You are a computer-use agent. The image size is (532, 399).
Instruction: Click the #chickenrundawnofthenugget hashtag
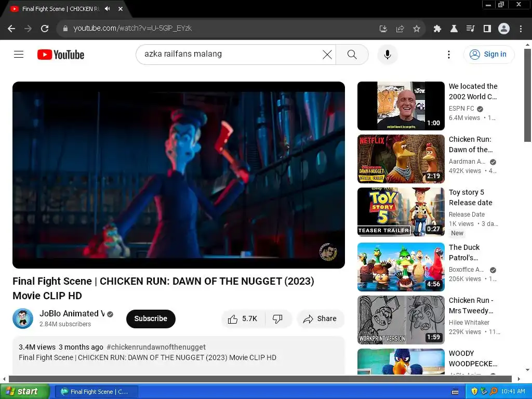coord(156,347)
